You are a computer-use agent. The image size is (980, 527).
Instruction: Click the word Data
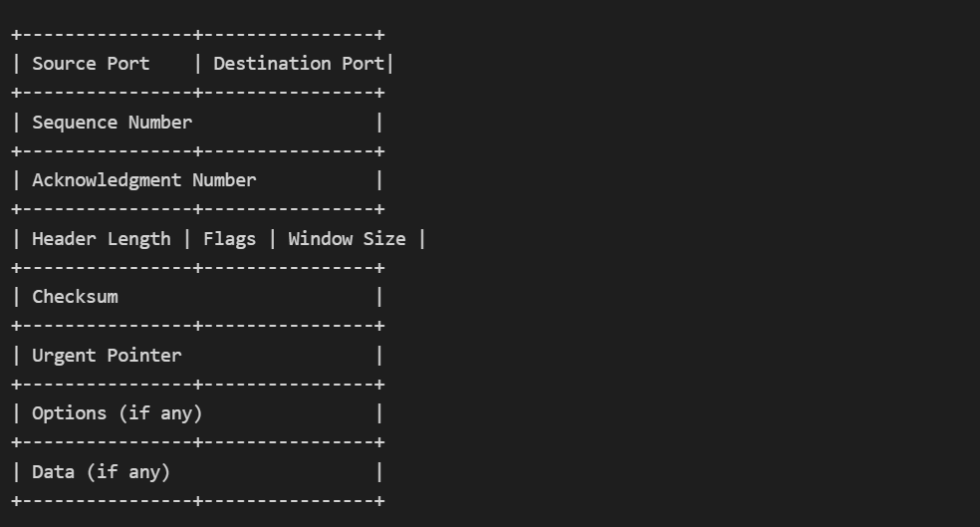[53, 472]
